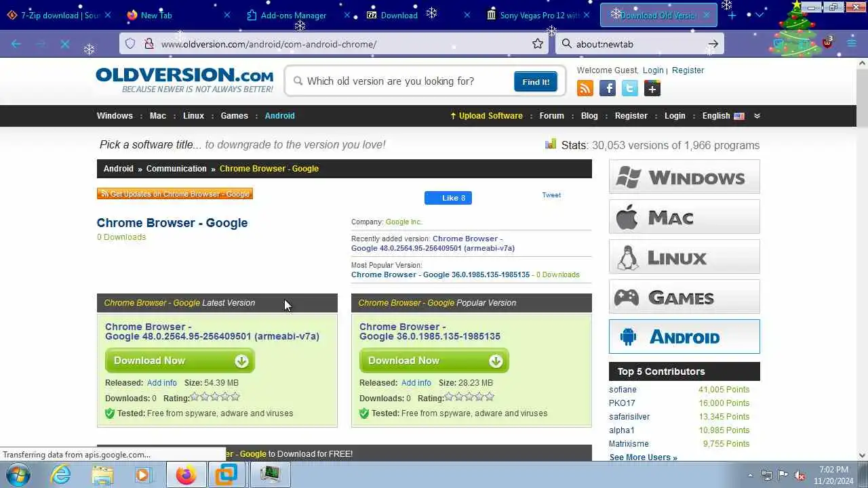This screenshot has width=868, height=488.
Task: Click the volume icon in system tray
Action: pos(800,475)
